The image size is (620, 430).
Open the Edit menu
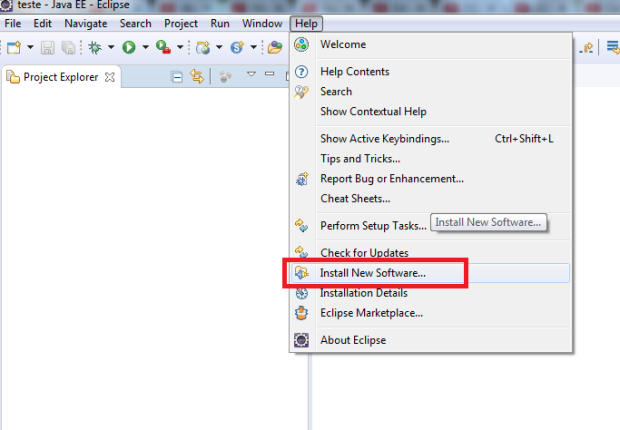[42, 24]
